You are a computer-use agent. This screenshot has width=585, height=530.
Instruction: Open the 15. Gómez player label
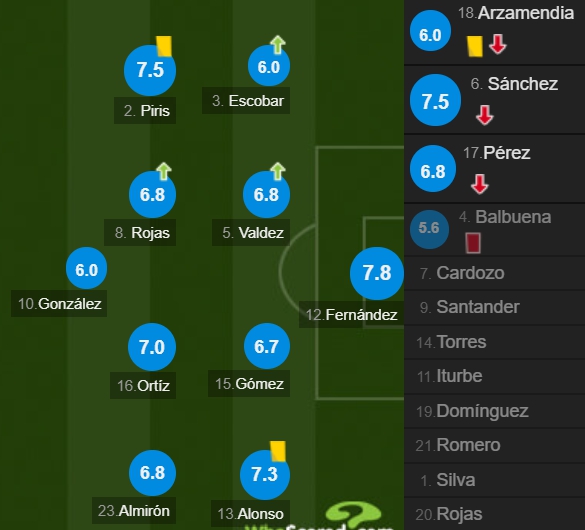coord(249,383)
